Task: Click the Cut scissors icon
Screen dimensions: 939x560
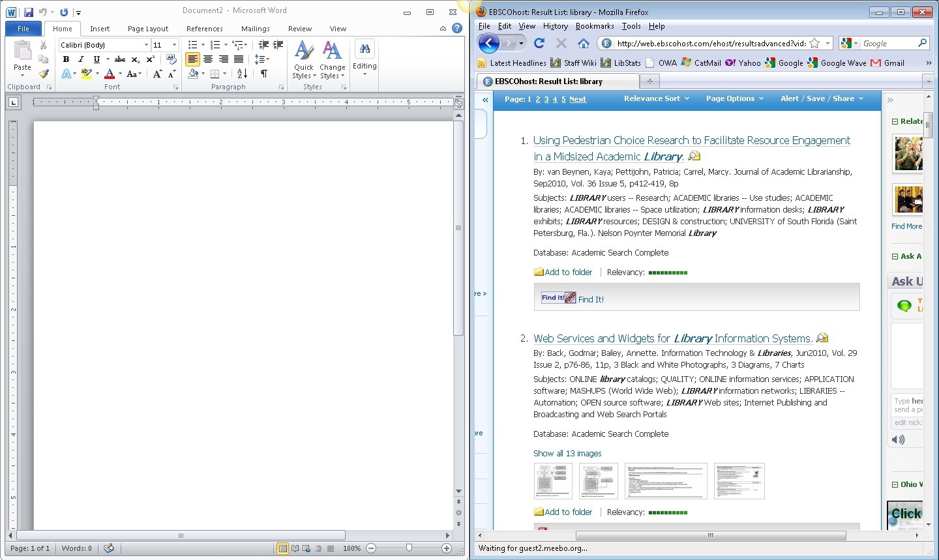Action: (44, 45)
